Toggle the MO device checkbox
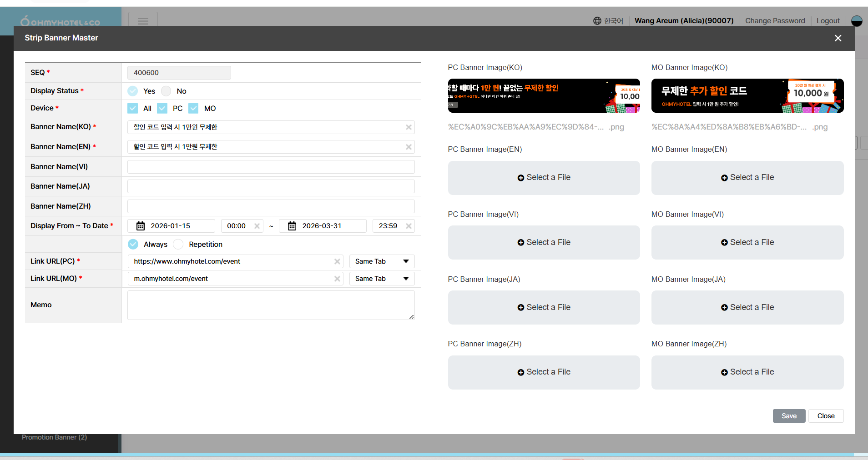868x460 pixels. 194,108
